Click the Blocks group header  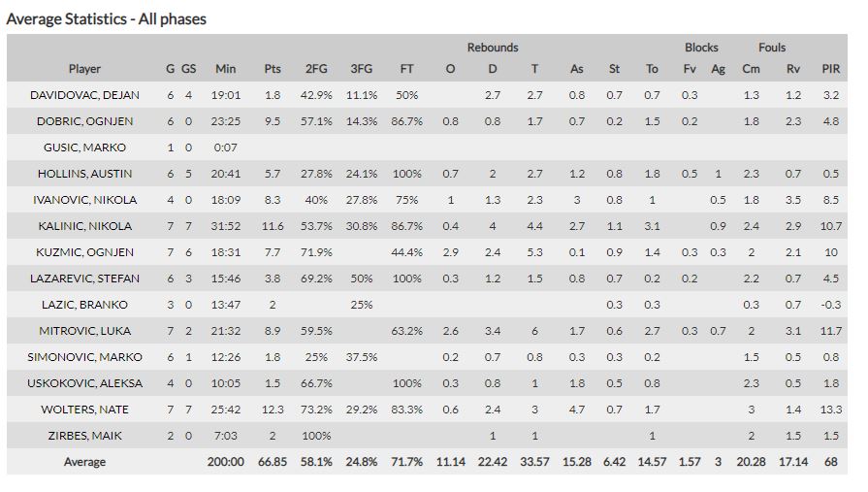coord(701,47)
